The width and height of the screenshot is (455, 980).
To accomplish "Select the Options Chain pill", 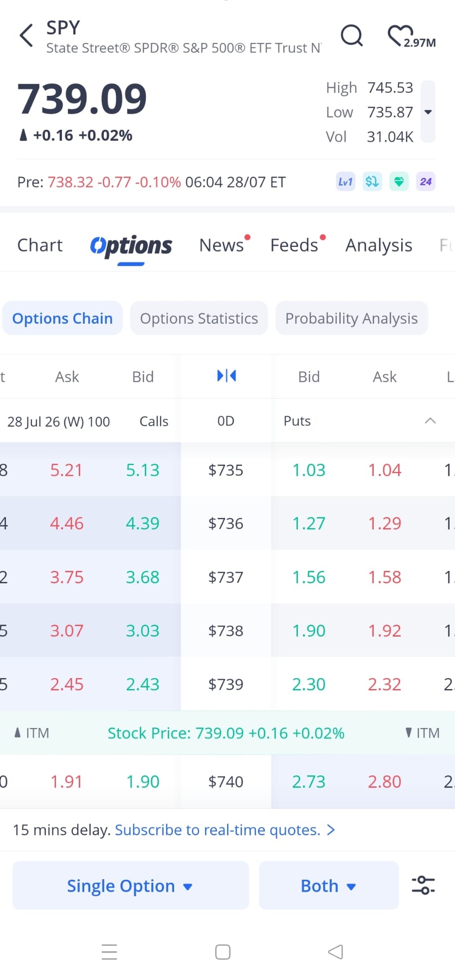I will point(62,318).
